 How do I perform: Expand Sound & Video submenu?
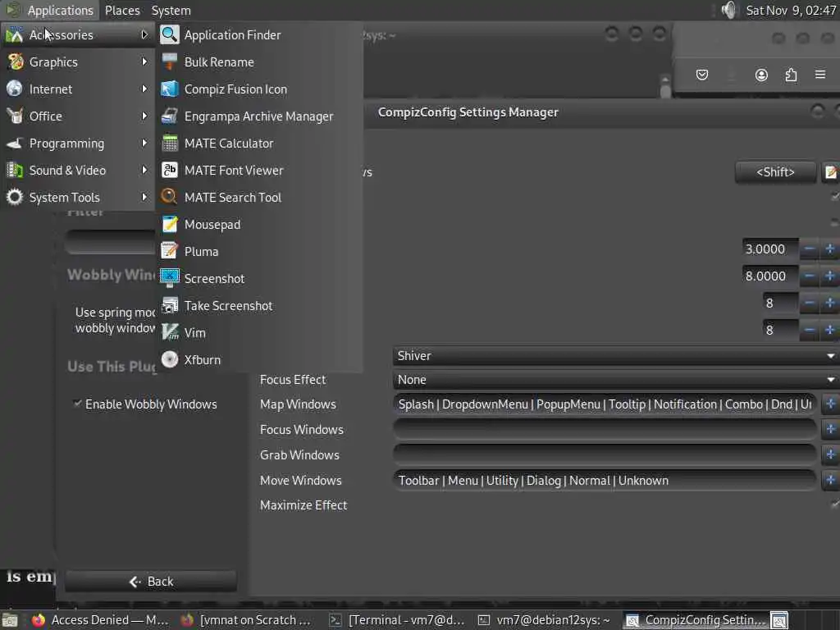tap(78, 171)
